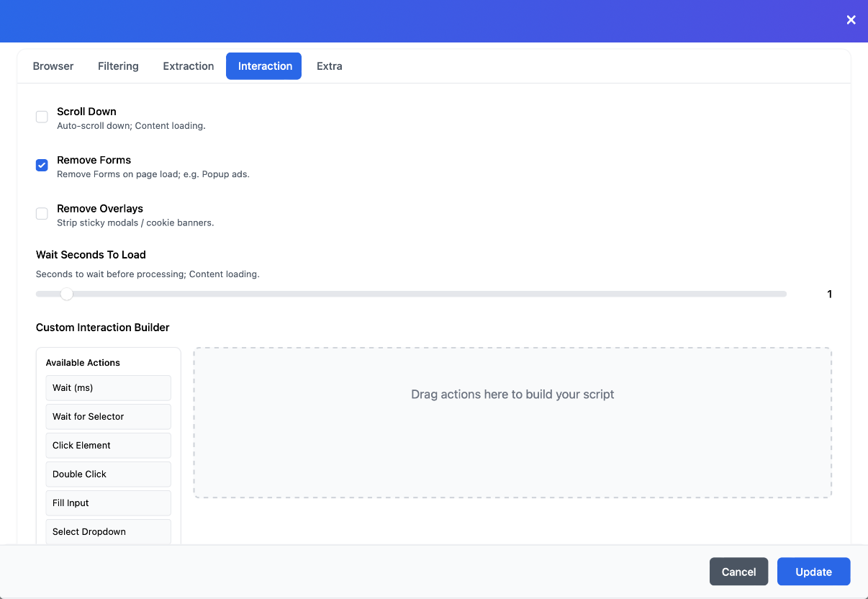868x599 pixels.
Task: Choose the Fill Input action
Action: (x=108, y=503)
